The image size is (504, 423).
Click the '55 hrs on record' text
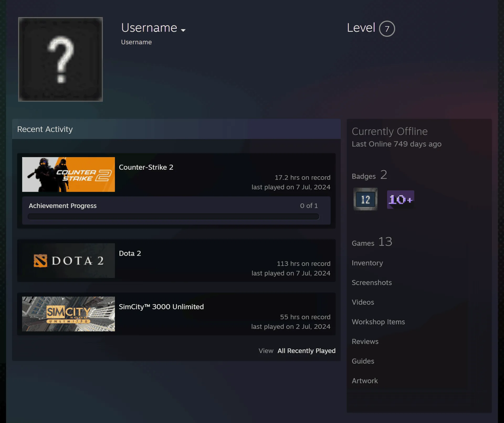click(x=305, y=317)
